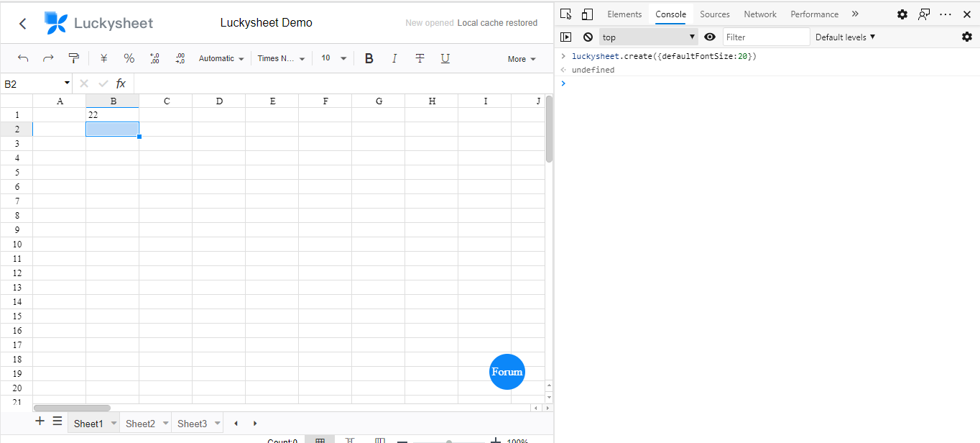Click the Redo icon in the toolbar

pos(48,59)
